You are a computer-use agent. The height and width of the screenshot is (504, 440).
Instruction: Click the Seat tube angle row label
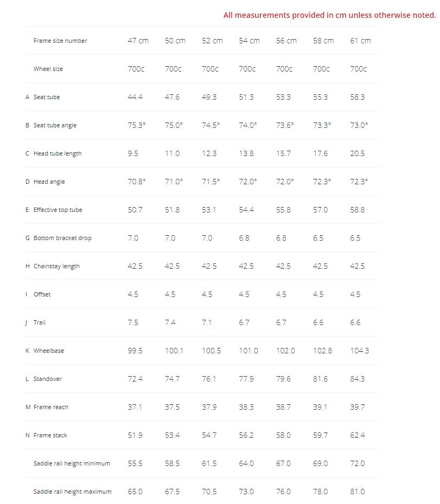pyautogui.click(x=55, y=125)
